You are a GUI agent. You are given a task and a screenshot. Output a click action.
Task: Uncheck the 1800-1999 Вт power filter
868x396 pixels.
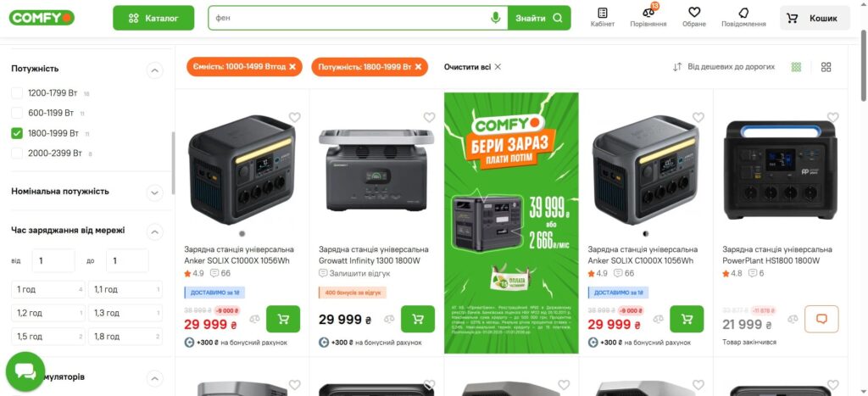[17, 133]
